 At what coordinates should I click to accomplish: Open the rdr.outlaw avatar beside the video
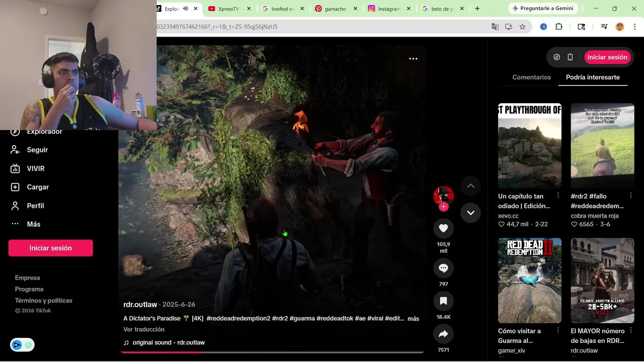coord(443,195)
